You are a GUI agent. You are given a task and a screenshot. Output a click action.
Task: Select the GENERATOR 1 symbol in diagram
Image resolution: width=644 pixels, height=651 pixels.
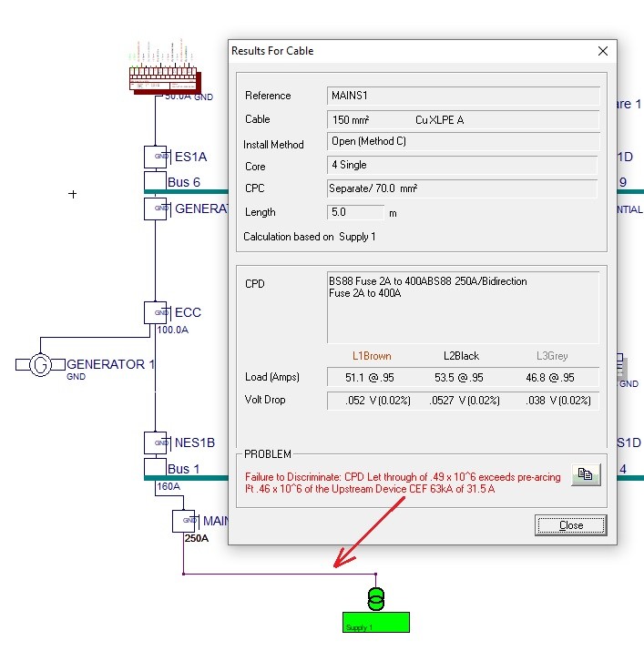40,364
